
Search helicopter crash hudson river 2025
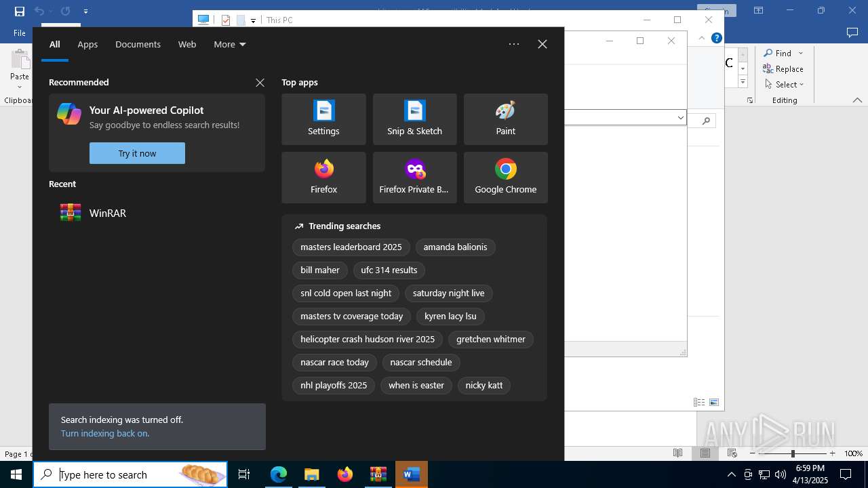(368, 340)
